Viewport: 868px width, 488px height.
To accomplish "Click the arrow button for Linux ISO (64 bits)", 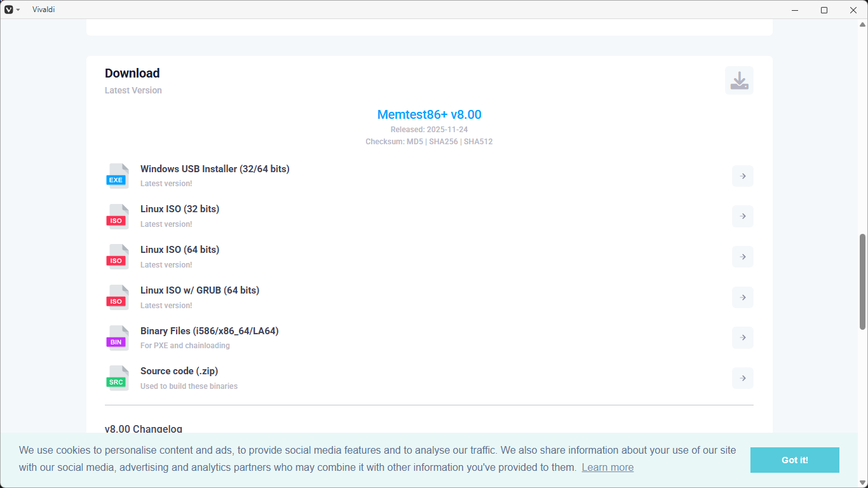I will tap(742, 257).
